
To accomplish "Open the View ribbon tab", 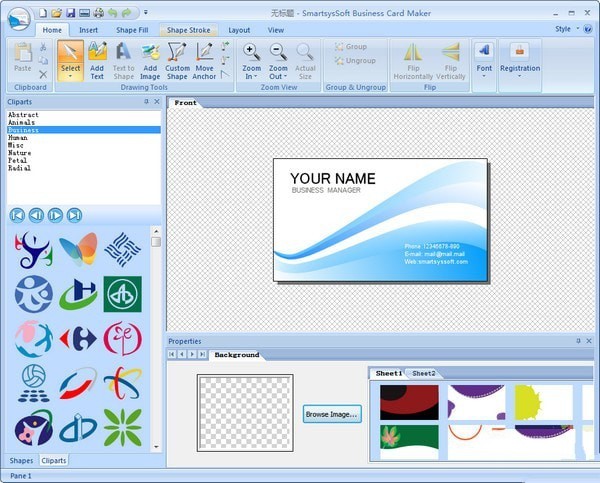I will 276,30.
